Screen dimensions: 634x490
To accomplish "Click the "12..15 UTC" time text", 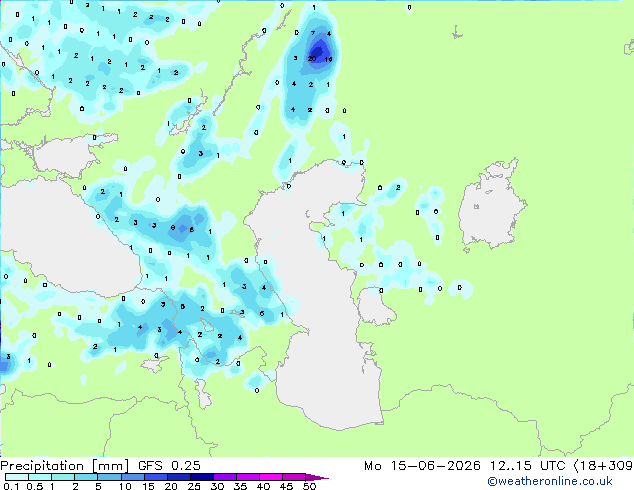I will click(x=527, y=466).
